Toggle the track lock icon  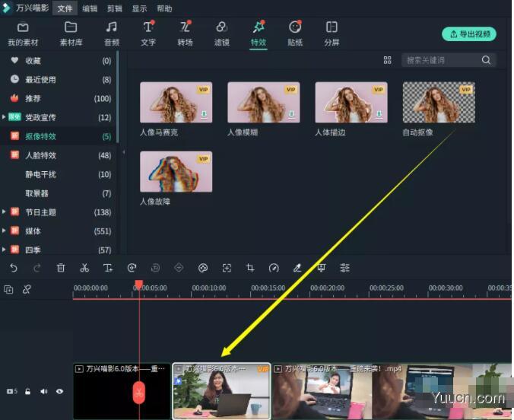(x=28, y=391)
